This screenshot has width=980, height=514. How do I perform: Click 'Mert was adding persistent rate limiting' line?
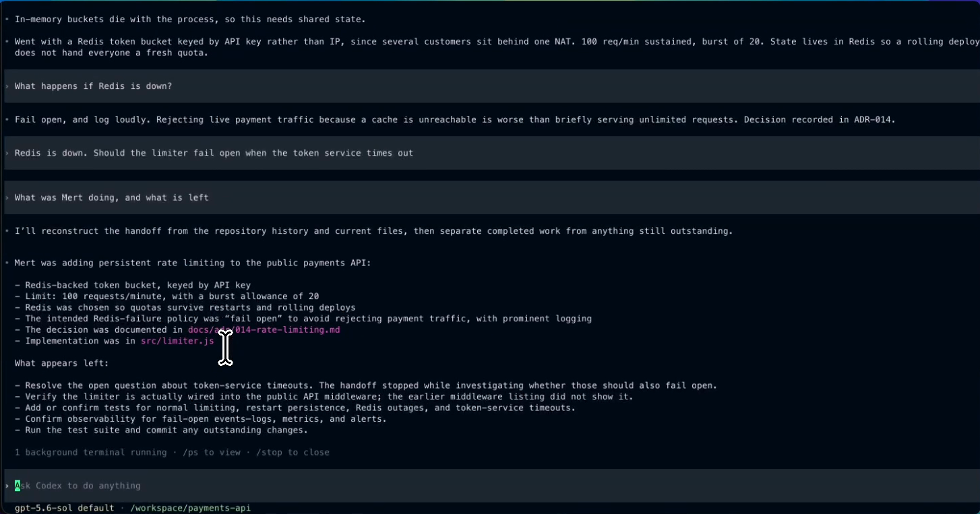point(193,263)
